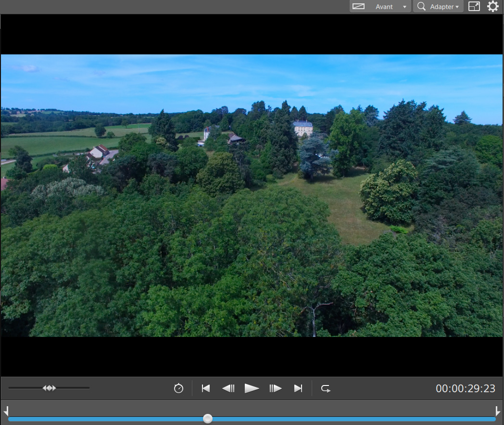Play the video preview
Screen dimensions: 504x425
pos(252,388)
